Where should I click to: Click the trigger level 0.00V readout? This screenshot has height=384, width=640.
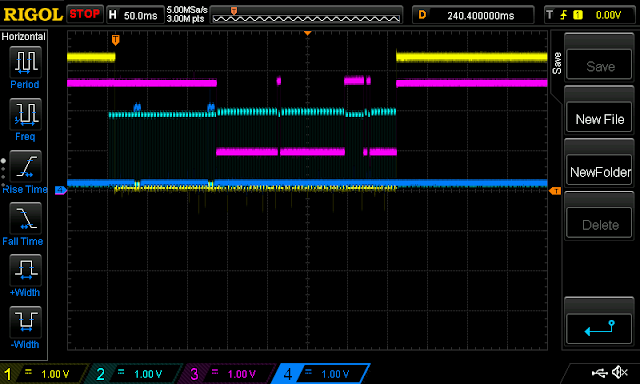tap(608, 15)
